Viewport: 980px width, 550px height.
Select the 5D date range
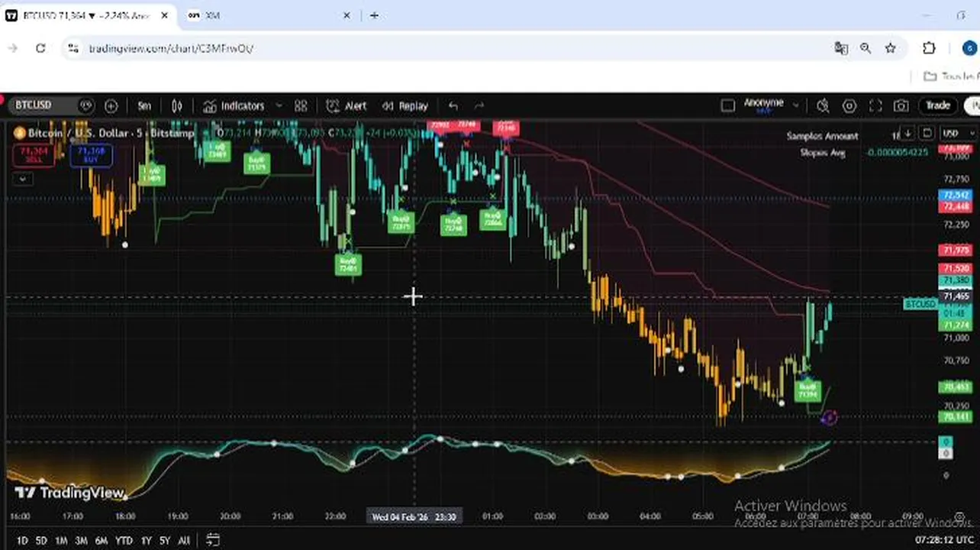click(41, 541)
